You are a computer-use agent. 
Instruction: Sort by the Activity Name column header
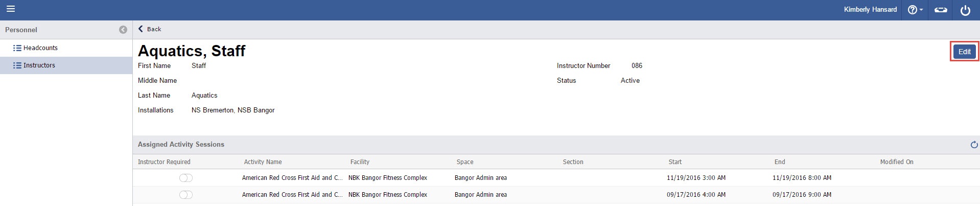[x=263, y=162]
